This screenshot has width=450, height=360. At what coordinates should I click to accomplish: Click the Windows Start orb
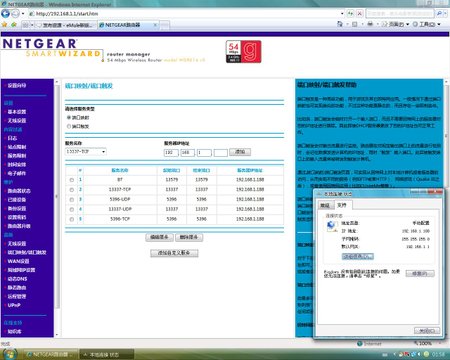(9, 354)
